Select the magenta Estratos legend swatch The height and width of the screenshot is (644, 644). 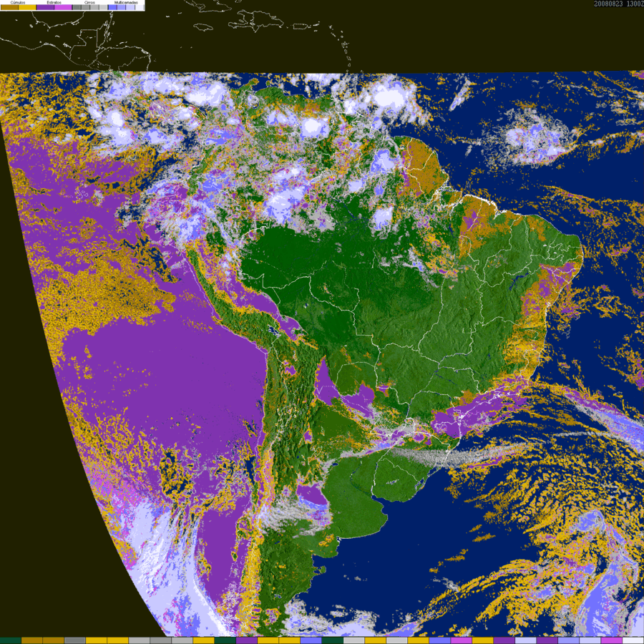point(63,7)
